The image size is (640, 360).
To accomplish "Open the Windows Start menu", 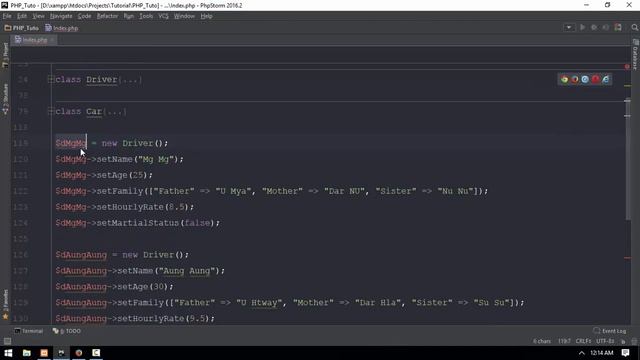I will coord(8,353).
